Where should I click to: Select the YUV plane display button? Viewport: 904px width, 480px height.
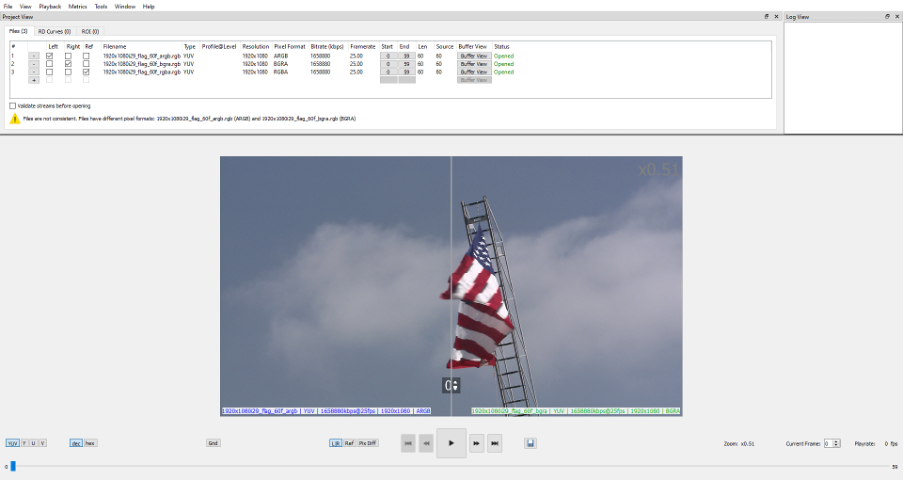(x=12, y=443)
